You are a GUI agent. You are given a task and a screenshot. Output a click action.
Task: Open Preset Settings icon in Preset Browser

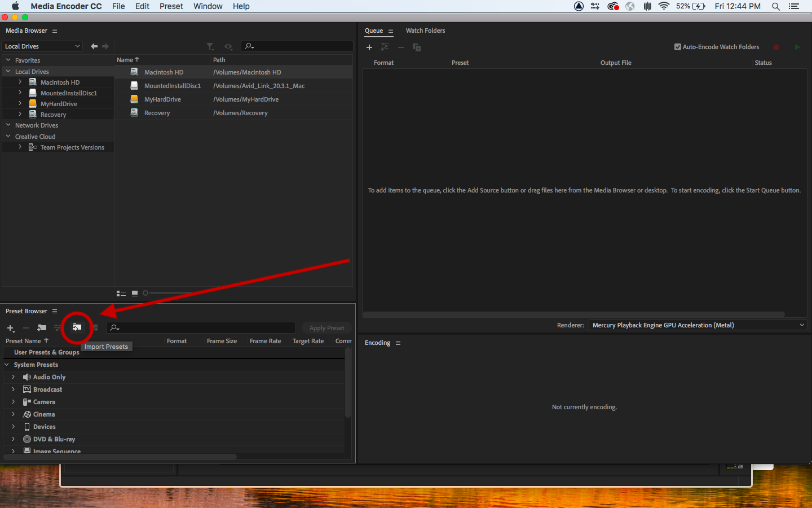[57, 327]
